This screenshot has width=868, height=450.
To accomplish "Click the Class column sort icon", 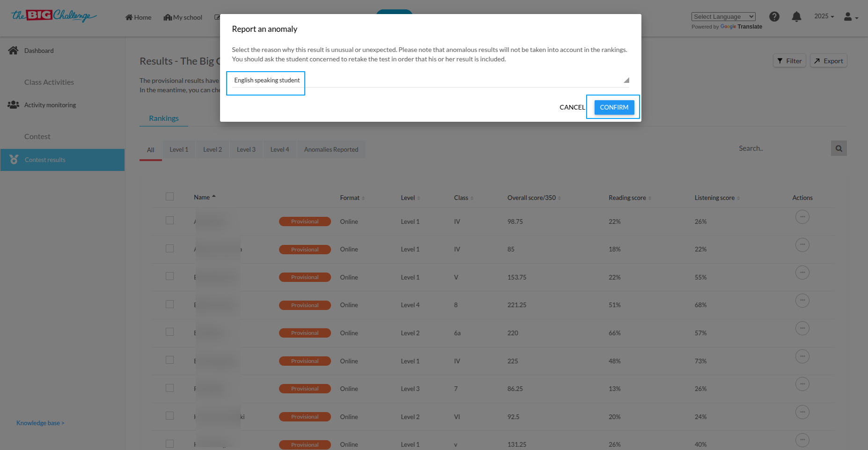I will tap(472, 198).
